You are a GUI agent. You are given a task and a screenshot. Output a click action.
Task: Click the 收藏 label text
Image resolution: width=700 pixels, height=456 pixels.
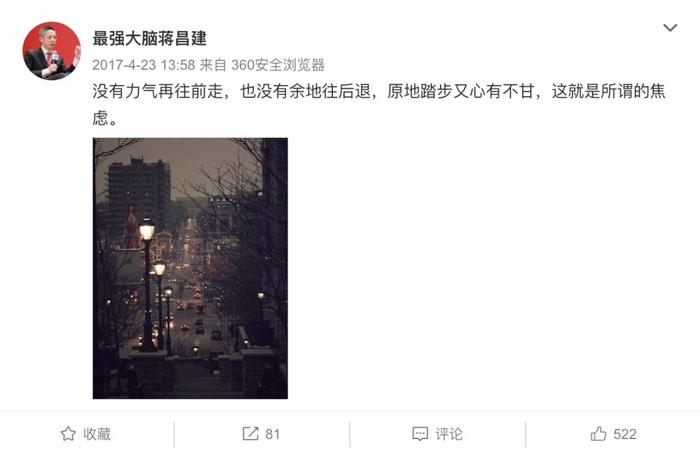(97, 434)
